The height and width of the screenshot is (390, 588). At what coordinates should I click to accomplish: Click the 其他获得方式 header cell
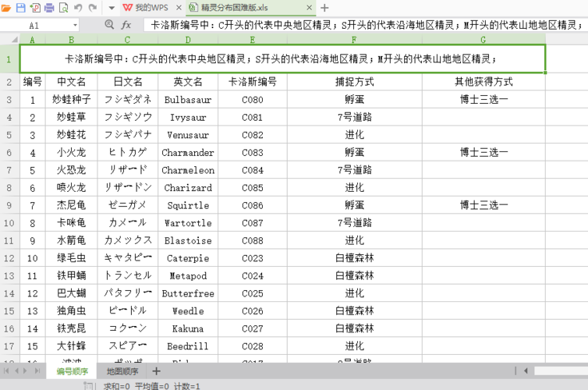484,82
